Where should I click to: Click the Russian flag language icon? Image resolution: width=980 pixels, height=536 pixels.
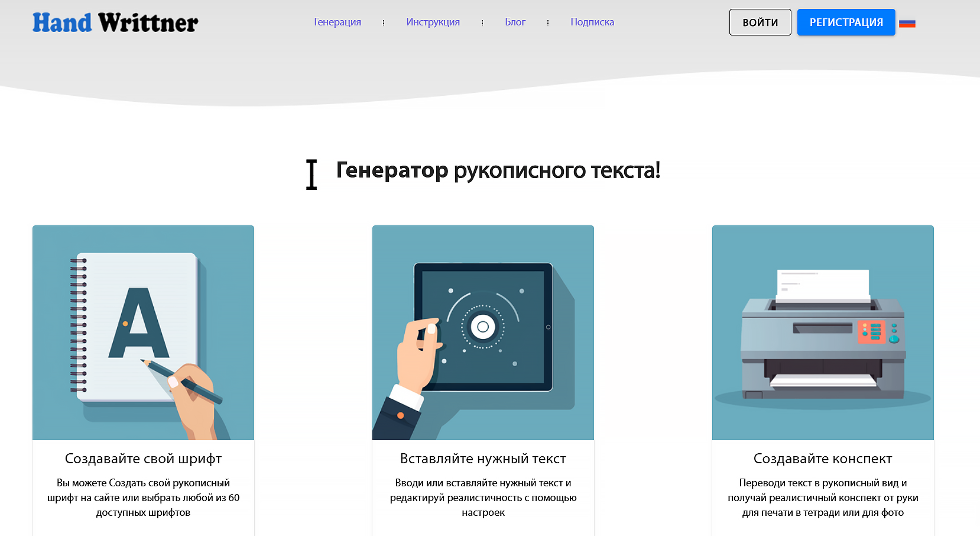tap(908, 22)
